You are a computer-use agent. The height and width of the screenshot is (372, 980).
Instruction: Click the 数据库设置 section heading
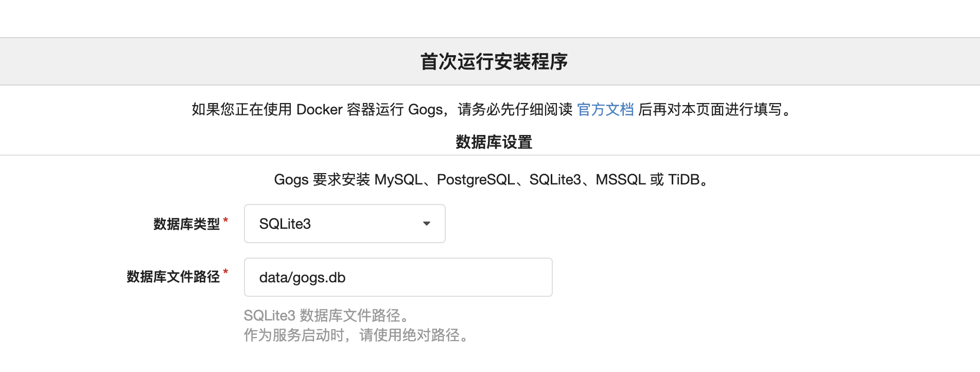[494, 142]
